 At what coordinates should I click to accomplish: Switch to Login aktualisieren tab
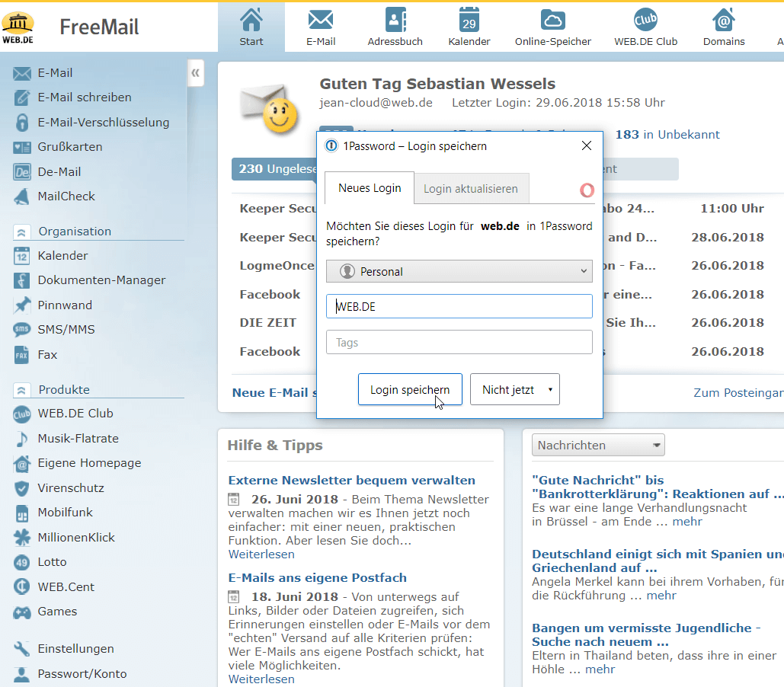[471, 189]
